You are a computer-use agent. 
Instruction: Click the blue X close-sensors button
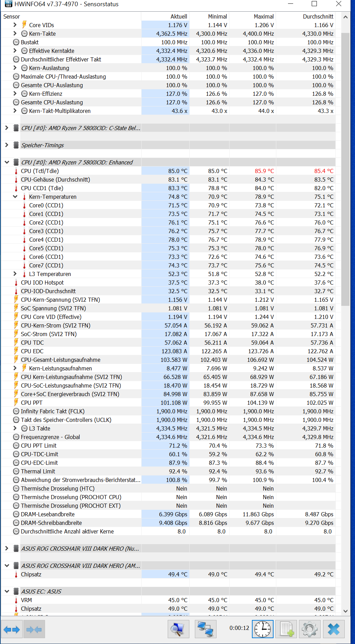334,629
